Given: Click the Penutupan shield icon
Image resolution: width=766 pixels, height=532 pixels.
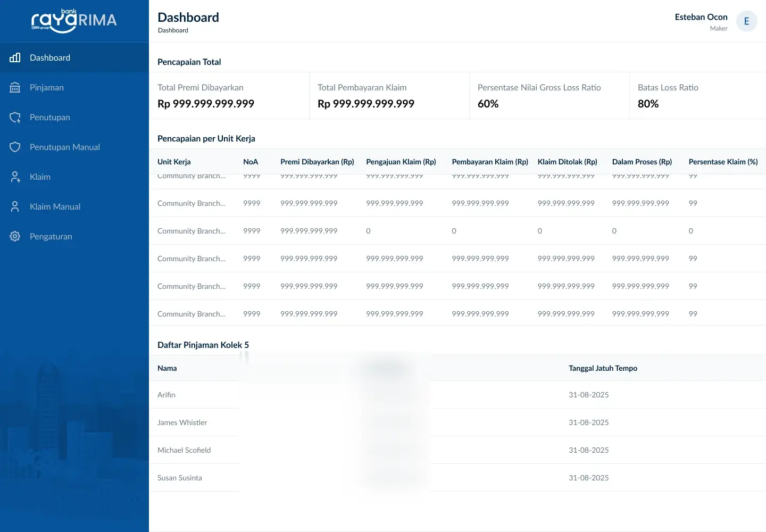Looking at the screenshot, I should pos(15,117).
